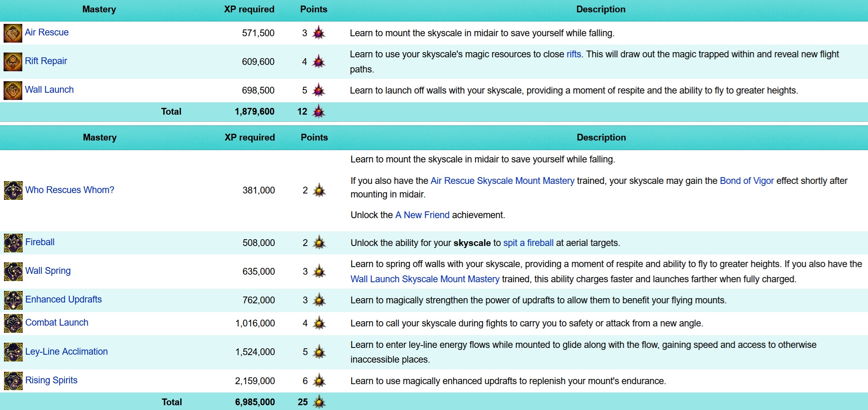Click the Who Rescues Whom? mastery icon
868x410 pixels.
coord(13,190)
